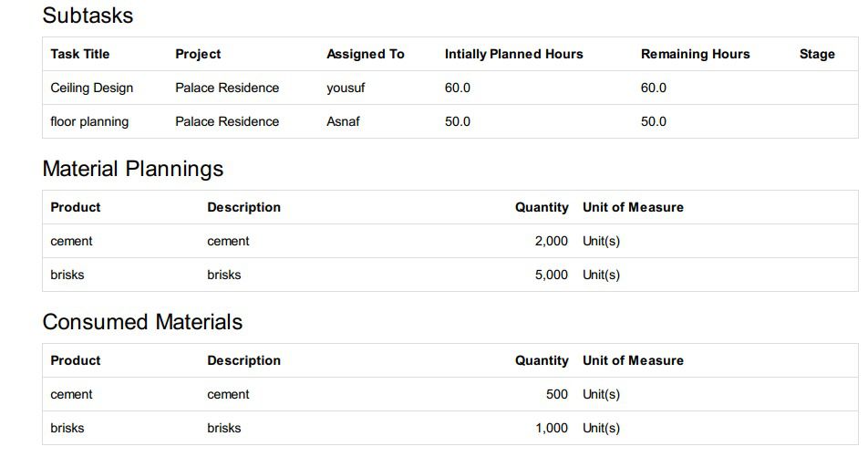Open the Ceiling Design subtask
This screenshot has height=457, width=868.
[92, 88]
